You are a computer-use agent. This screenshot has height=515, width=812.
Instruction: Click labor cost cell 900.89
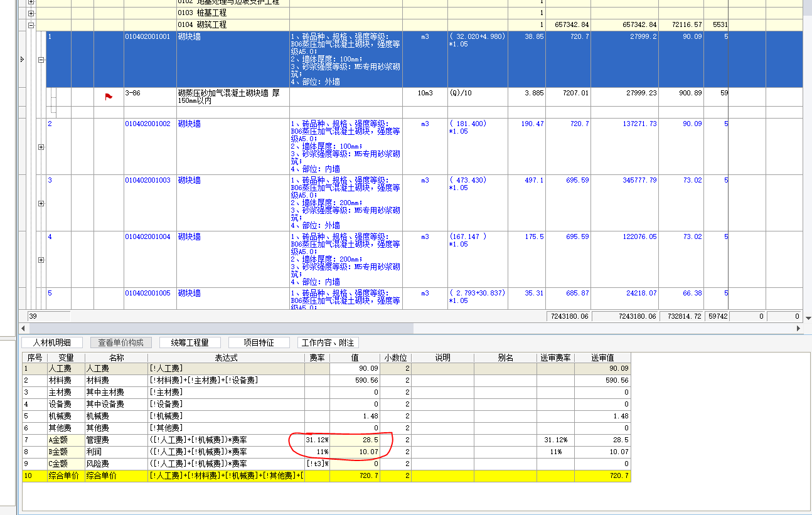[681, 97]
